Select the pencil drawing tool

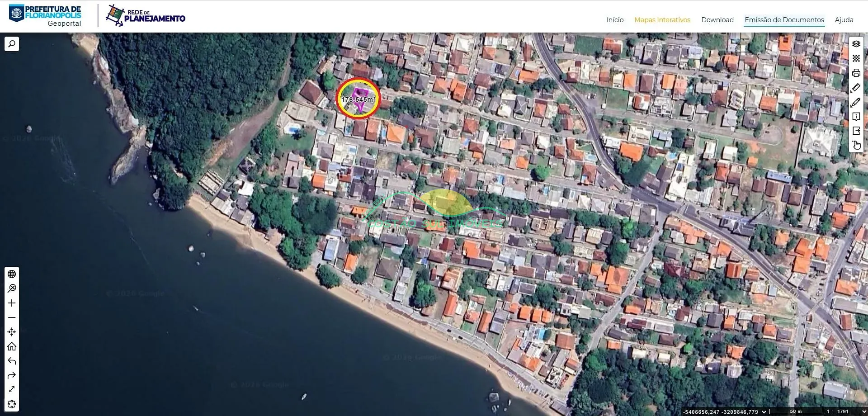click(856, 102)
